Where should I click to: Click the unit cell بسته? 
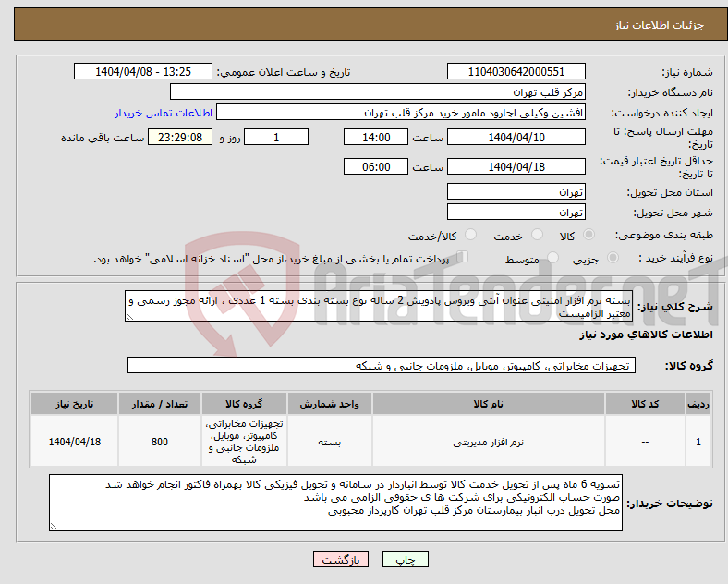click(x=329, y=442)
